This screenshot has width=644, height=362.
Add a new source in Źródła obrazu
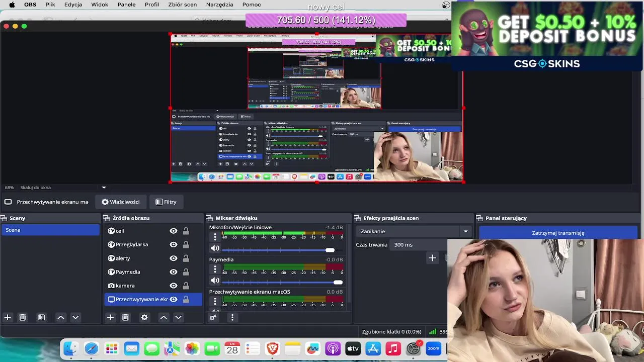tap(111, 317)
